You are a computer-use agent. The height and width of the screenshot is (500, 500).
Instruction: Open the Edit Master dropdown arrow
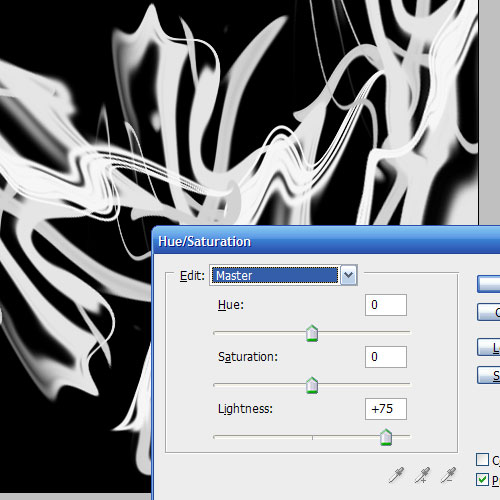[x=348, y=275]
